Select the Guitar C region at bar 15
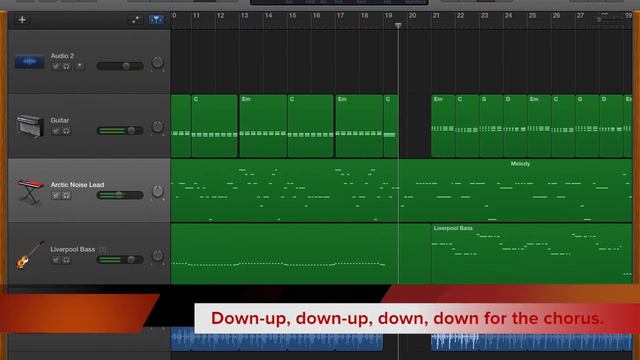The width and height of the screenshot is (640, 360). coord(311,126)
